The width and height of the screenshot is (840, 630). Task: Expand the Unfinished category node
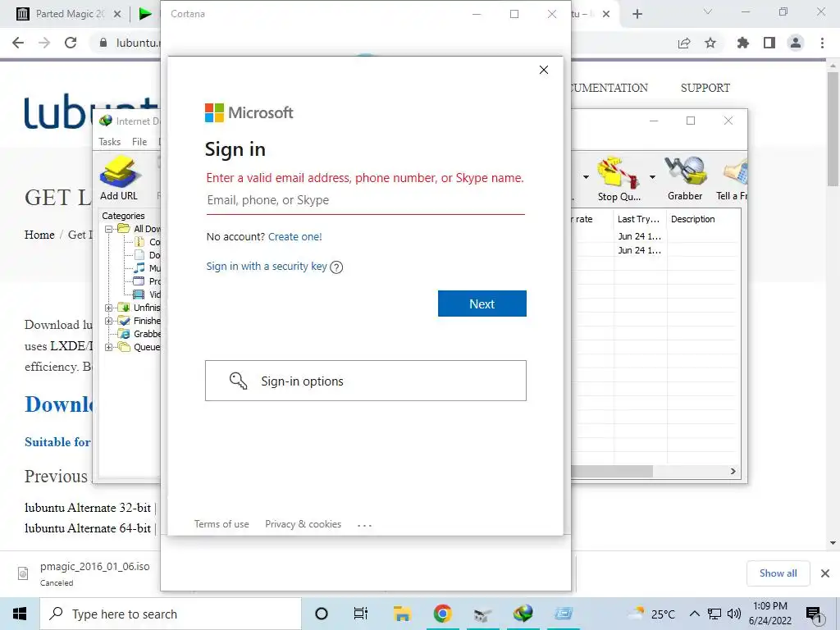pos(109,308)
